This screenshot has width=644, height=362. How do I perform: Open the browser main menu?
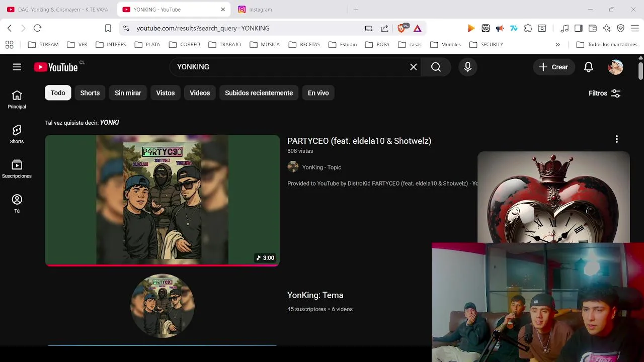pos(635,28)
